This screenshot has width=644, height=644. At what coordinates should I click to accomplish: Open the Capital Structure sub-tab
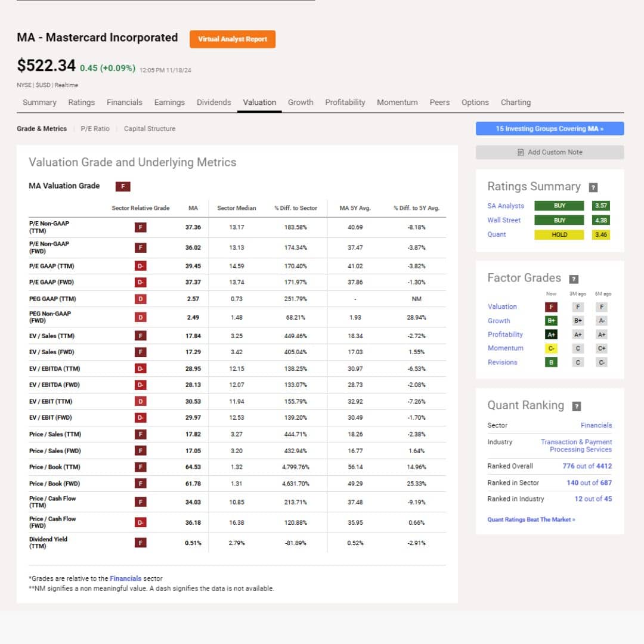point(150,129)
